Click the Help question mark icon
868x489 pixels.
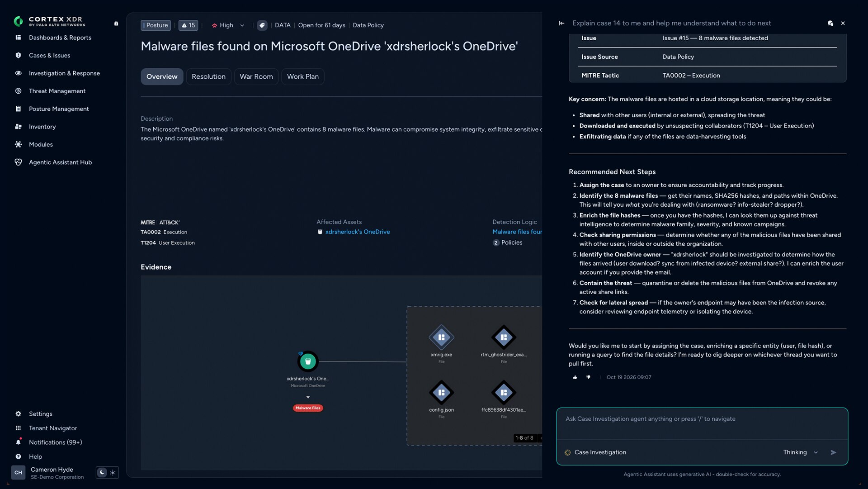tap(18, 456)
